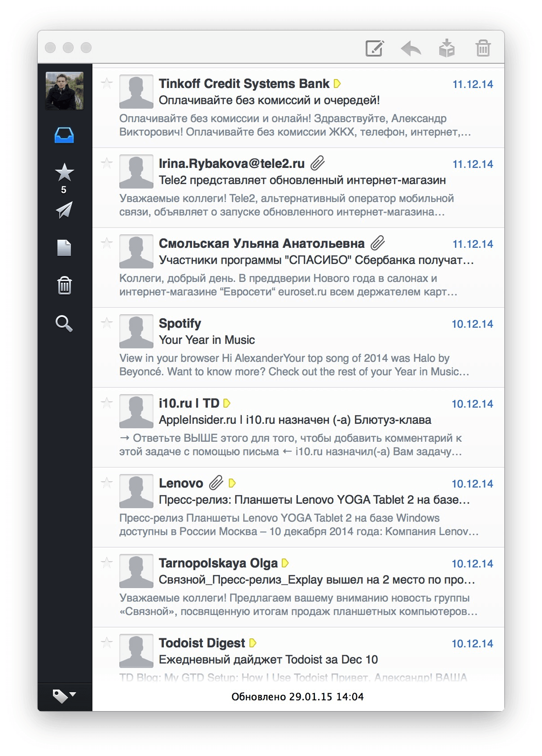The image size is (542, 756).
Task: Star the Irina.Rybakova@tele2.ru email
Action: coord(107,163)
